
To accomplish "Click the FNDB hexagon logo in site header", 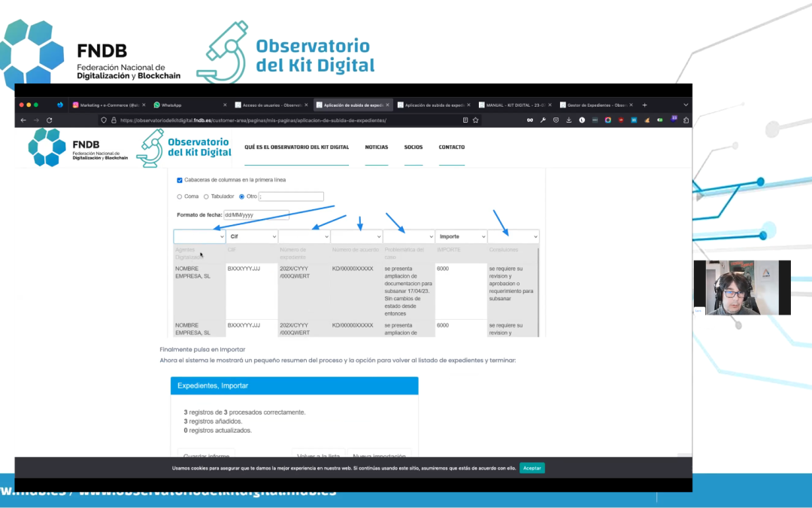I will coord(47,148).
